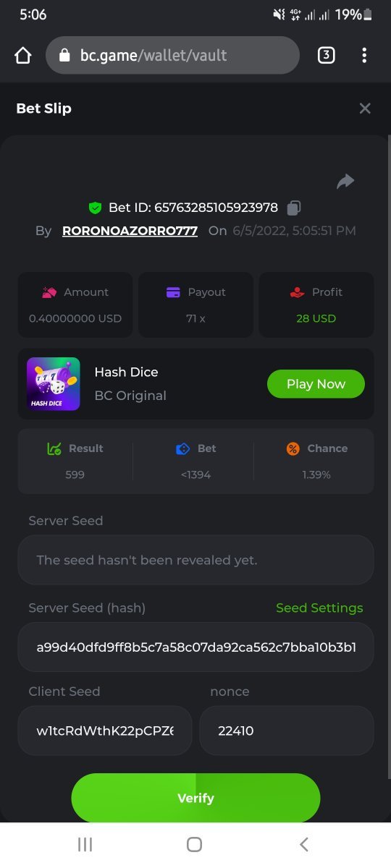Tap the share arrow icon
The width and height of the screenshot is (391, 868).
pos(345,182)
